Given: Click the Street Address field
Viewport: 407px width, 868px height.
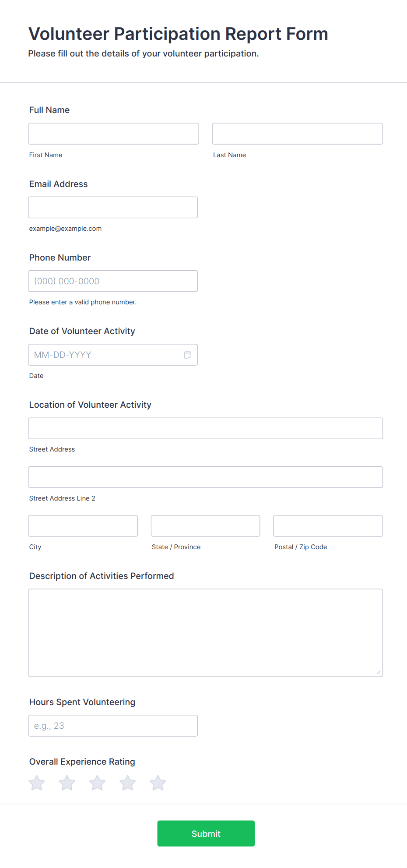Looking at the screenshot, I should (x=205, y=428).
